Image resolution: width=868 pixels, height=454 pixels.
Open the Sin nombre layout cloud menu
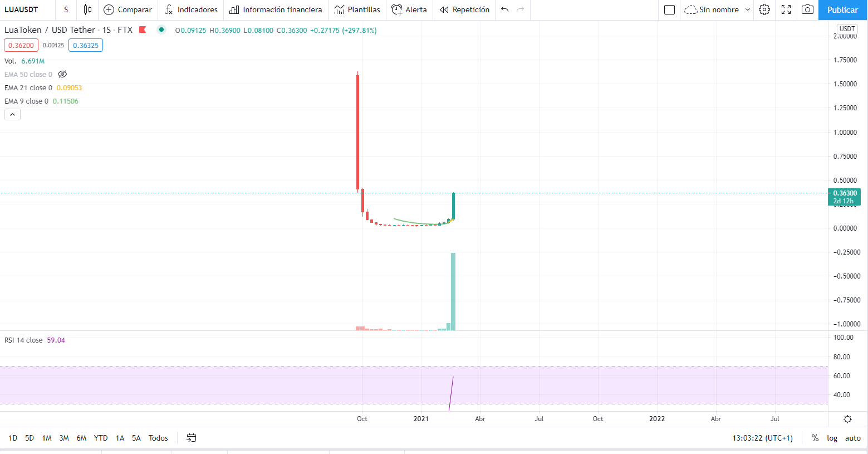(x=717, y=9)
